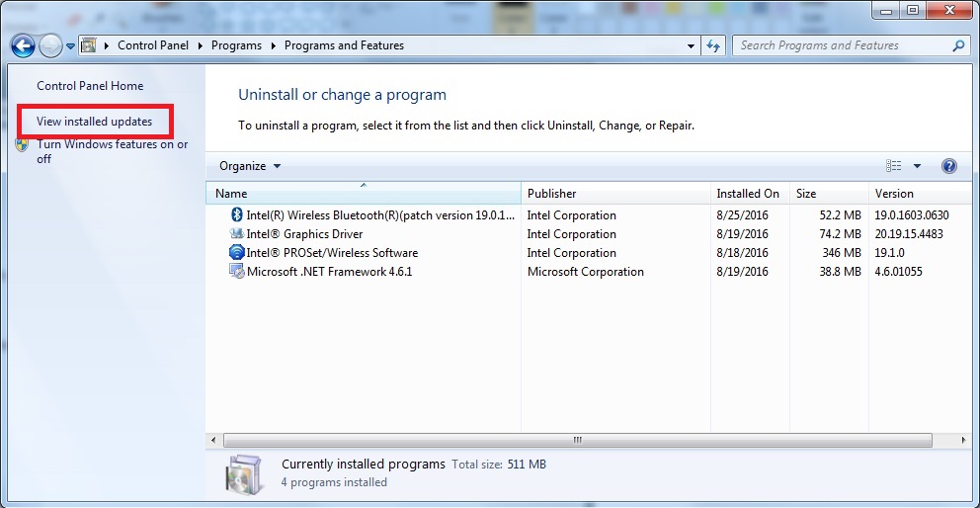This screenshot has height=508, width=980.
Task: Click the Control Panel icon in address bar
Action: [x=89, y=45]
